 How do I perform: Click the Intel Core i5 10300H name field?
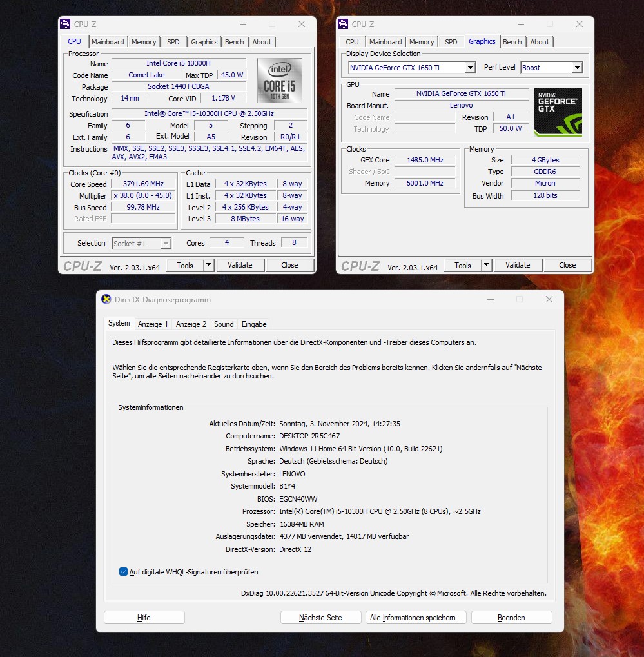179,63
